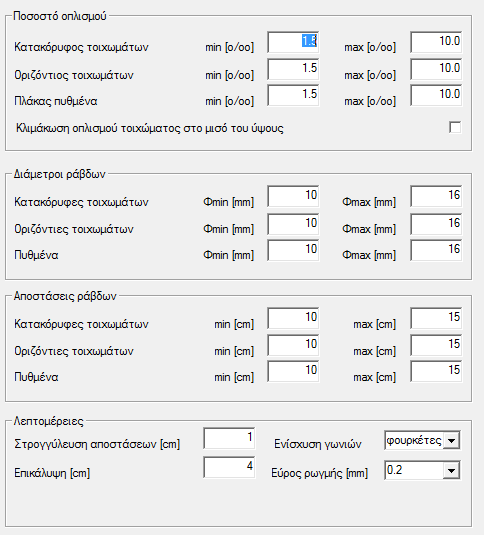
Task: Focus min [cm] field for Πυθμένα spacing
Action: coord(293,371)
